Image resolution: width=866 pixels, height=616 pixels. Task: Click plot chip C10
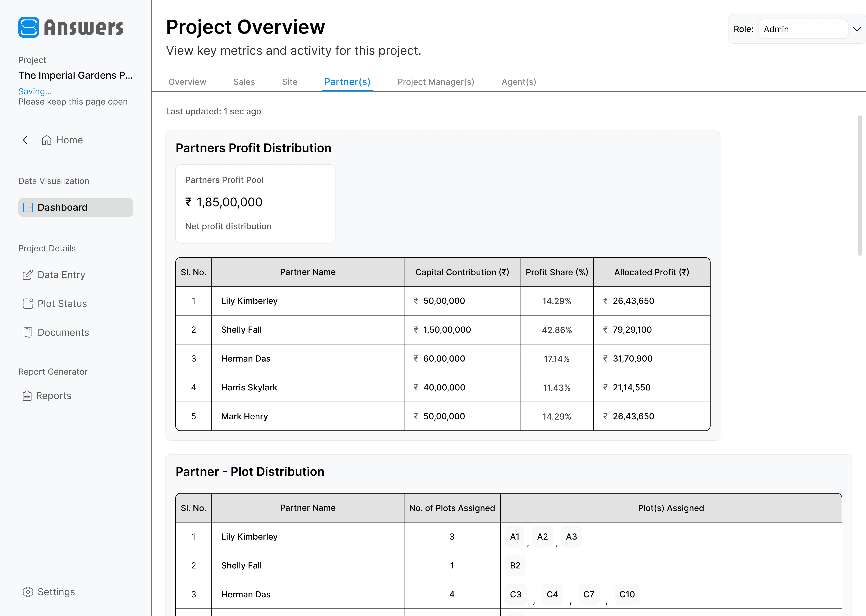coord(627,594)
